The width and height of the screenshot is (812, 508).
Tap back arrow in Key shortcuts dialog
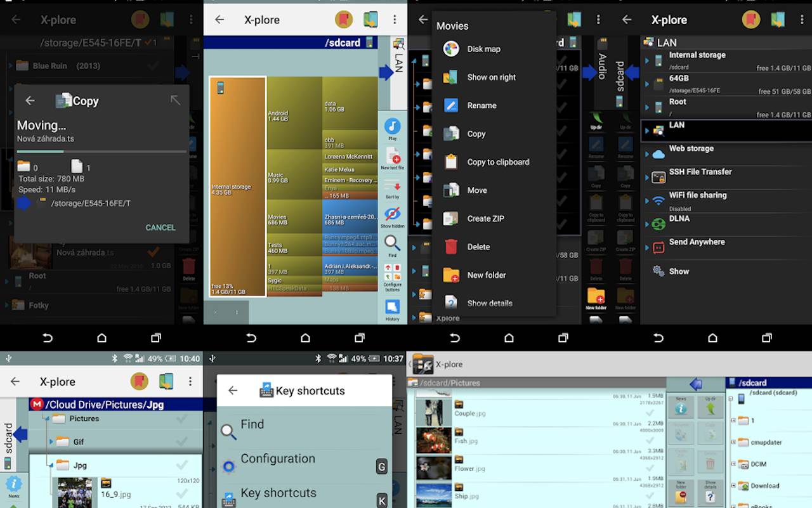click(233, 391)
